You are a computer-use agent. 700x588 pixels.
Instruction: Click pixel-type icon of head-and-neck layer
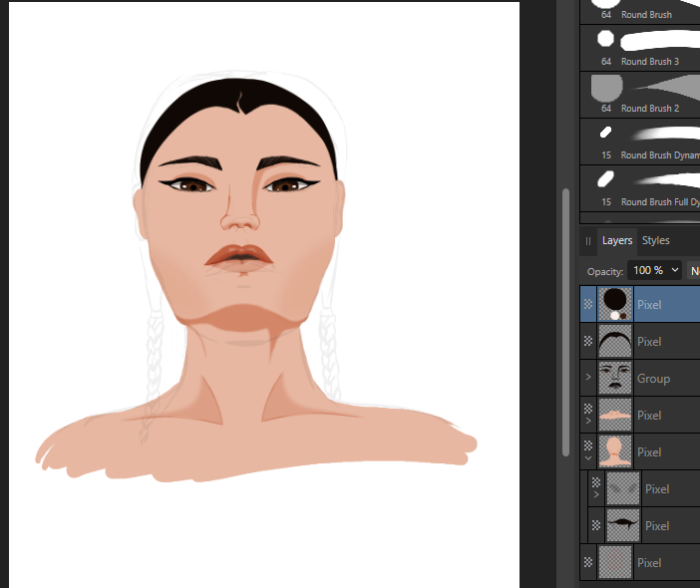click(x=588, y=445)
